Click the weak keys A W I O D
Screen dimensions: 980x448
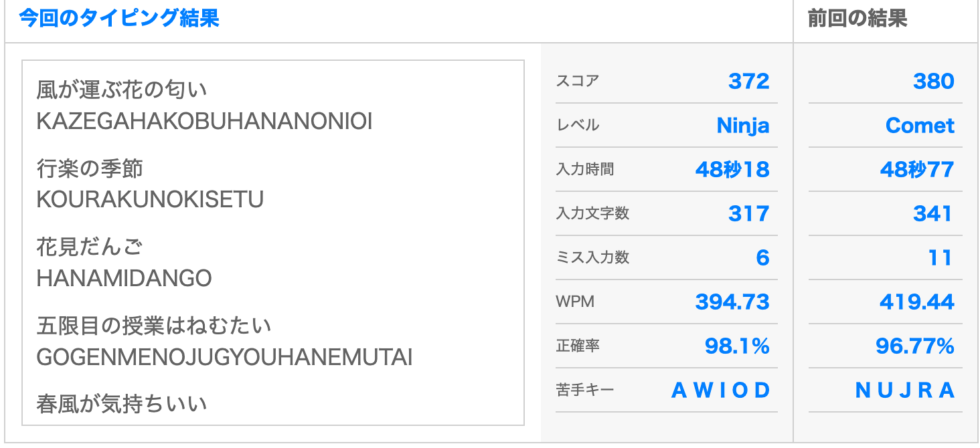[721, 390]
